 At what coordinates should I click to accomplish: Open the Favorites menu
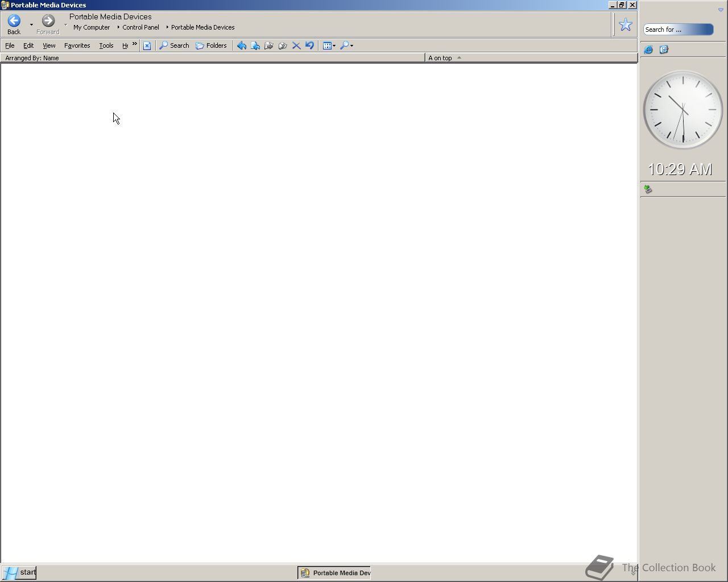pos(77,45)
